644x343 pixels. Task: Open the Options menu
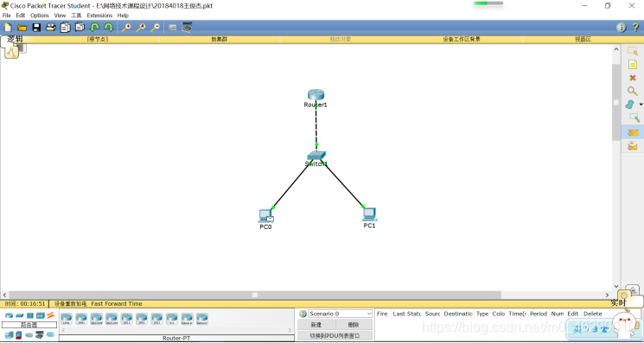[40, 16]
